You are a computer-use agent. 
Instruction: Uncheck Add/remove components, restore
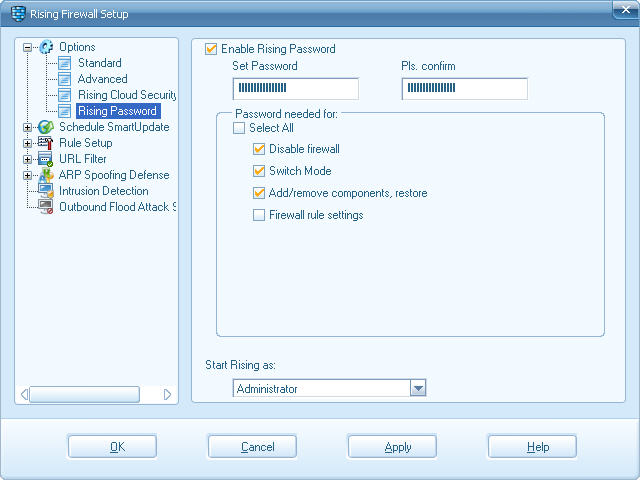click(259, 193)
